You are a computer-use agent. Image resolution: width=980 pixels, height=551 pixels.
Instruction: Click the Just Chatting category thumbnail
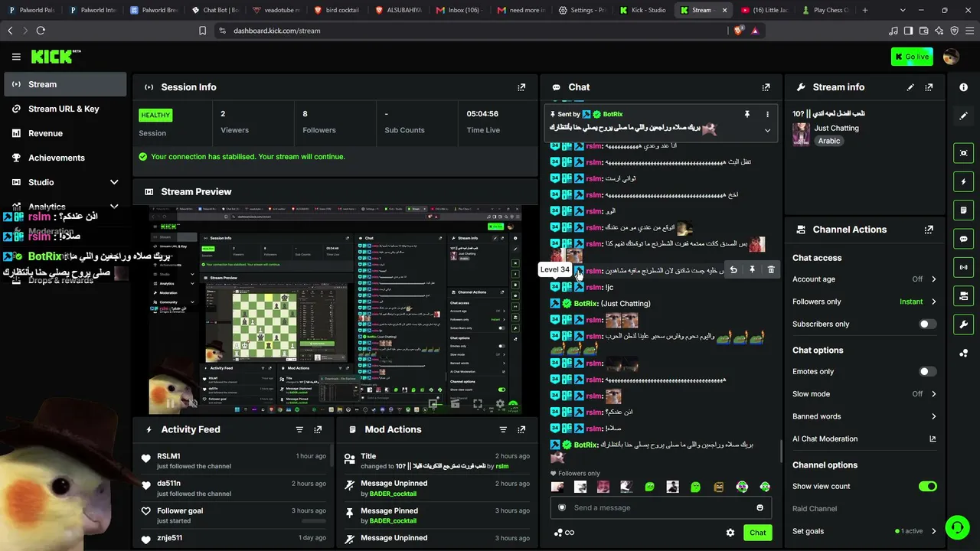point(801,135)
